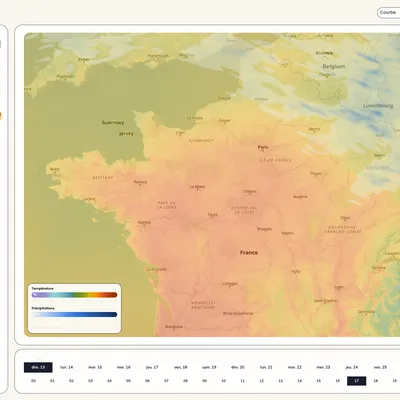Choose day jeu. 24
This screenshot has width=400, height=400.
pyautogui.click(x=352, y=367)
